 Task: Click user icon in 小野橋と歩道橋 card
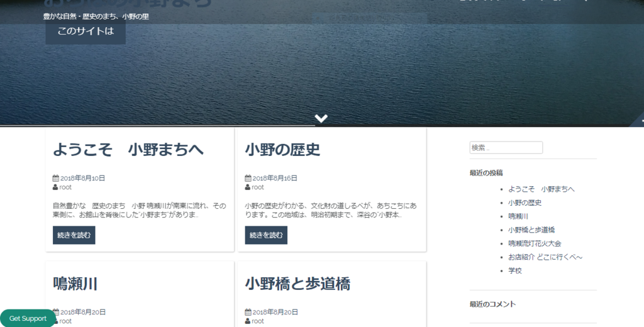pos(248,321)
